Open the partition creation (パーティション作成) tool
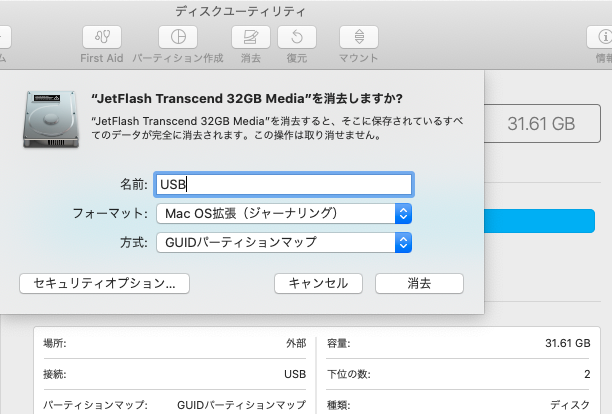Viewport: 612px width, 414px height. point(178,37)
